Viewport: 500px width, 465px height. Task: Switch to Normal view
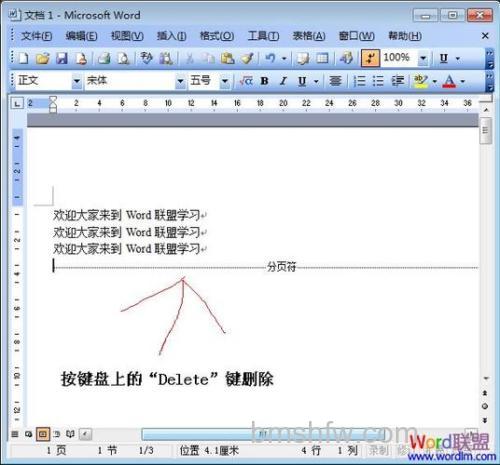click(x=15, y=434)
